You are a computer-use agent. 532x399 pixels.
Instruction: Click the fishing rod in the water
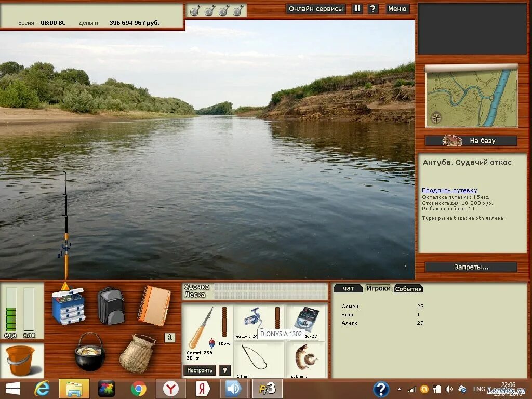pos(65,225)
